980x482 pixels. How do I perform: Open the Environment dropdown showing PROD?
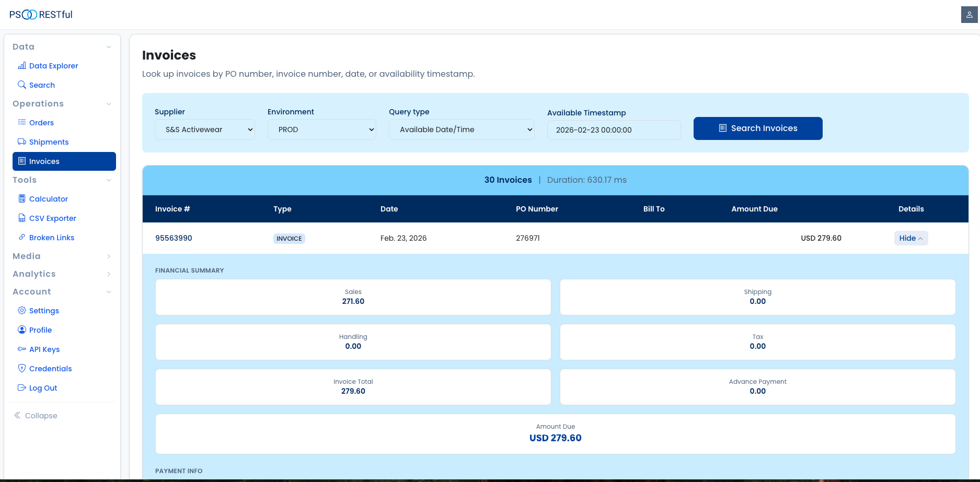321,129
